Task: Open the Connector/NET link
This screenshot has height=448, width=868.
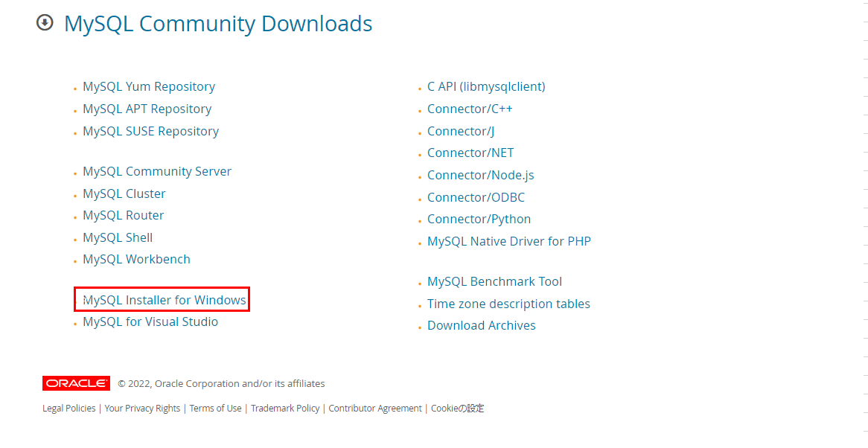Action: [470, 153]
